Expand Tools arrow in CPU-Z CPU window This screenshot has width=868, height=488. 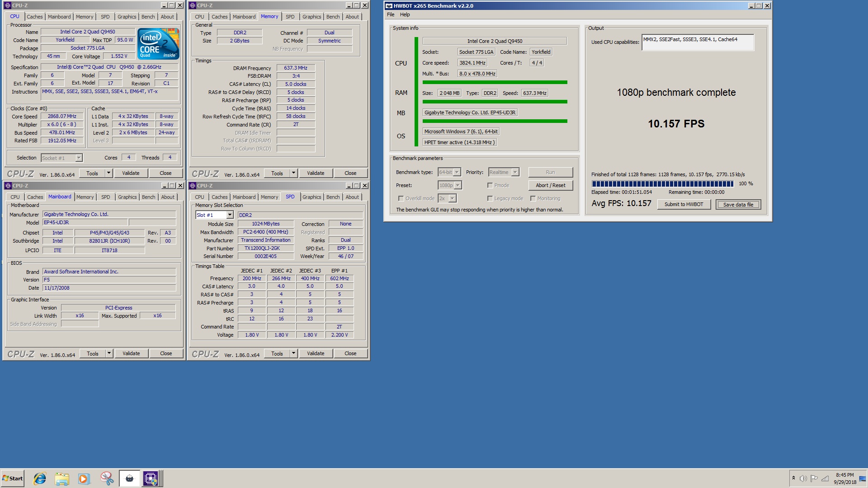pyautogui.click(x=108, y=173)
